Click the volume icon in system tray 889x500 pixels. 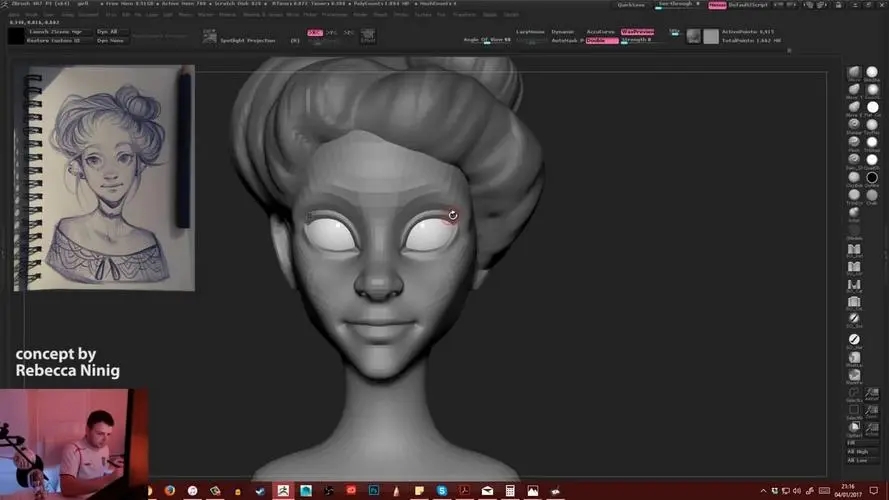pyautogui.click(x=797, y=490)
